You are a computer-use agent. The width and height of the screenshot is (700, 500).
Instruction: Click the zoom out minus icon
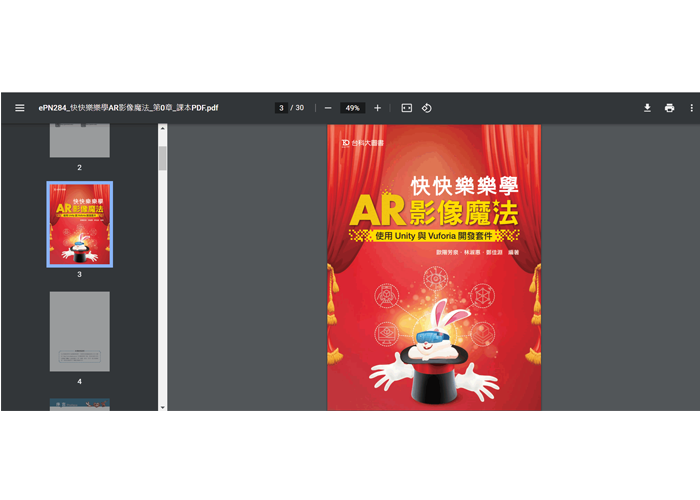(328, 108)
